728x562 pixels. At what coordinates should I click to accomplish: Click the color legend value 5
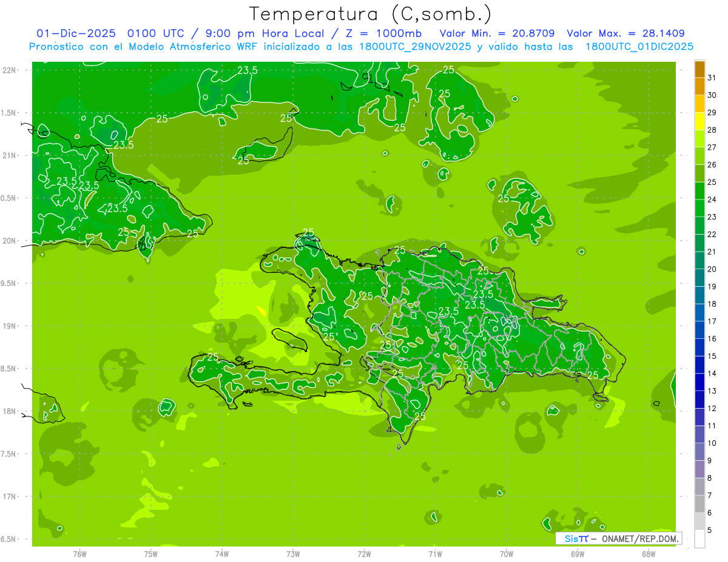[x=710, y=530]
